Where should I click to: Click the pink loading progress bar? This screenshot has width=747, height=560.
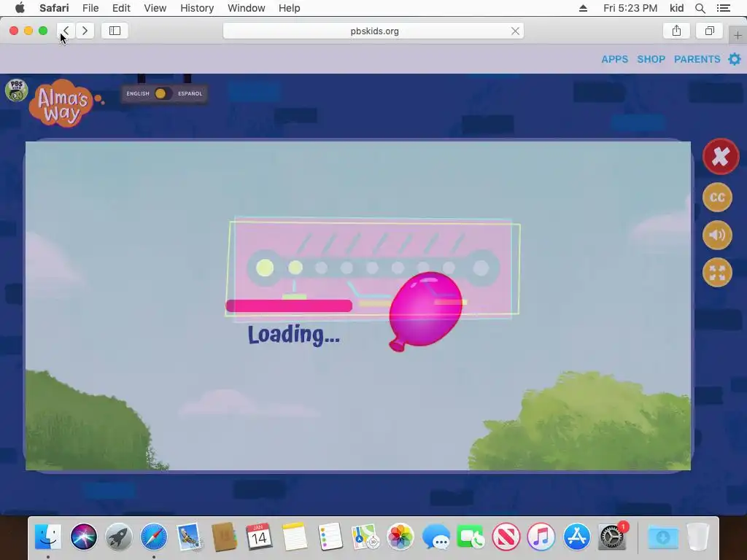pos(289,306)
